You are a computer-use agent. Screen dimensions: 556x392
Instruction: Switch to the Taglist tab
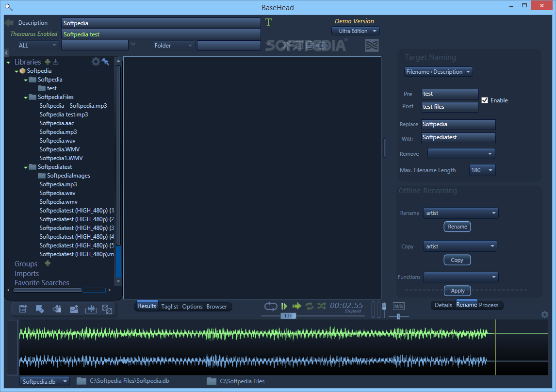coord(169,307)
